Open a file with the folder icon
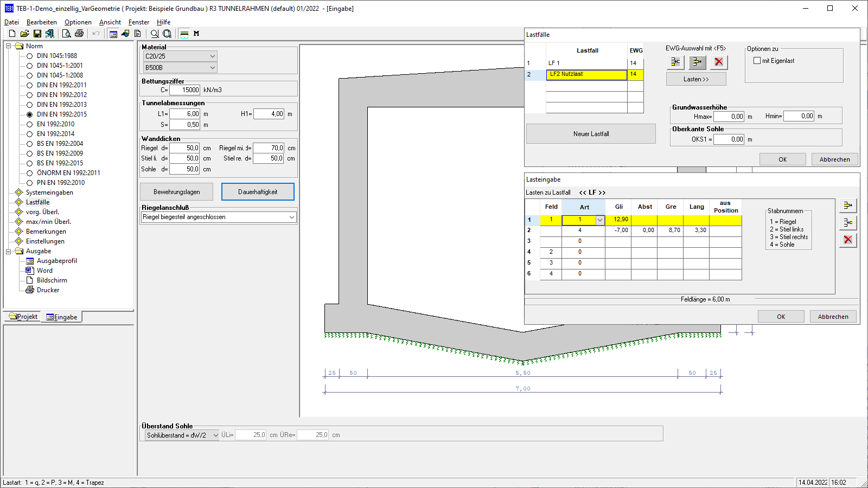 [x=24, y=34]
